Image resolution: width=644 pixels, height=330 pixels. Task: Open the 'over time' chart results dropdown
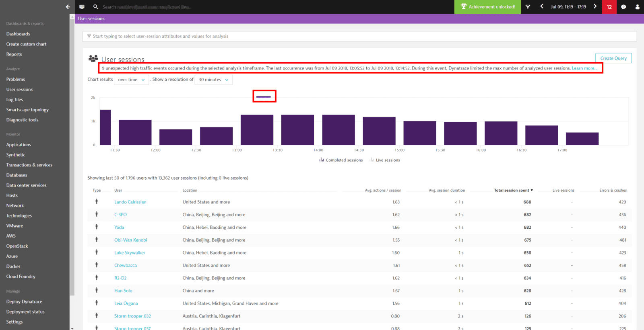(x=131, y=80)
